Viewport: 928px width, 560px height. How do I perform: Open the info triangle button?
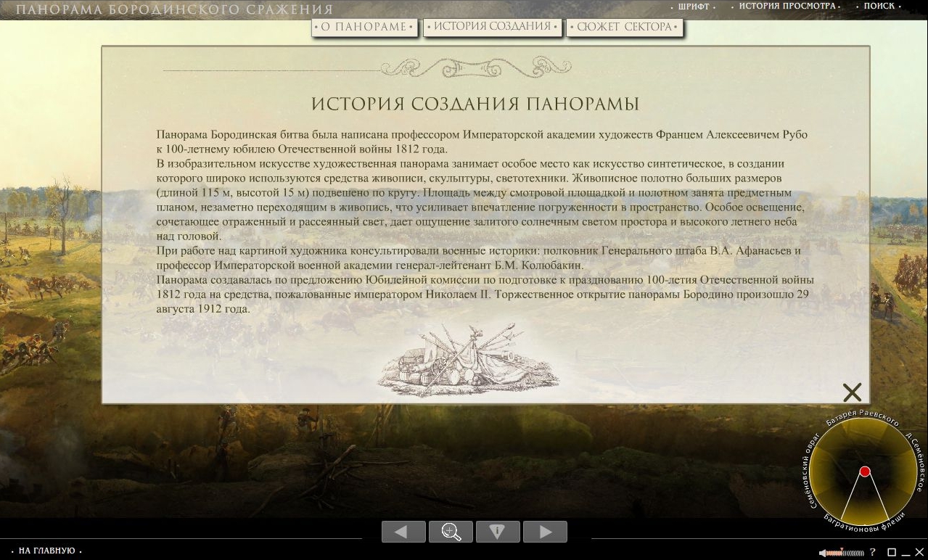498,532
